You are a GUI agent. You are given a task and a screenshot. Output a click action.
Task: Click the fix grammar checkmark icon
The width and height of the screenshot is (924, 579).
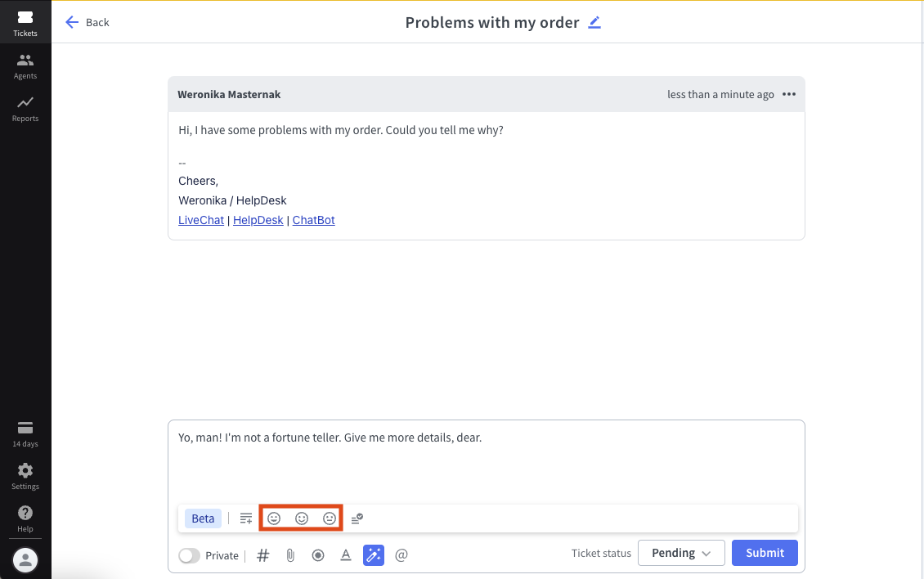pyautogui.click(x=357, y=518)
